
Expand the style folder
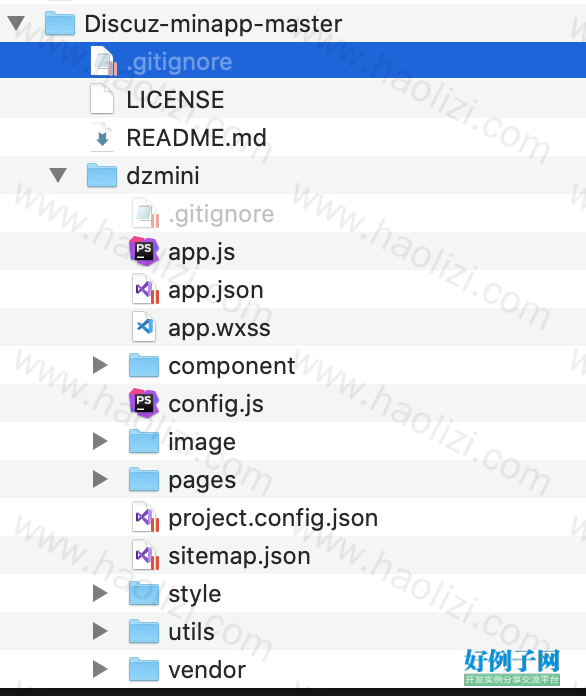click(100, 593)
